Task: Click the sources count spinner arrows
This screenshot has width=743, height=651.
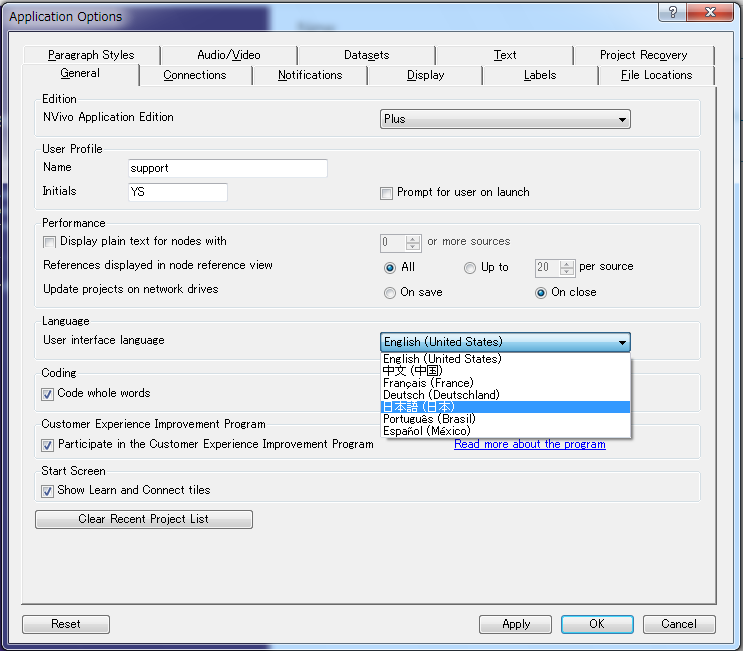Action: (413, 243)
